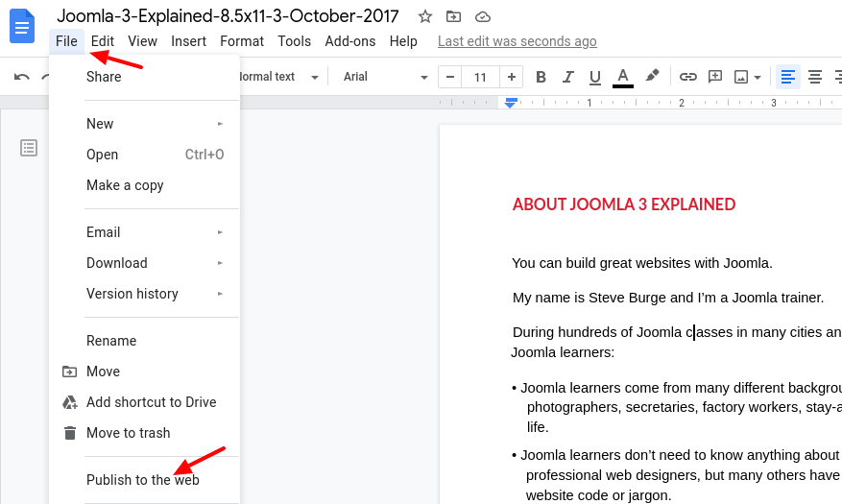Click the insert image icon

[x=741, y=78]
